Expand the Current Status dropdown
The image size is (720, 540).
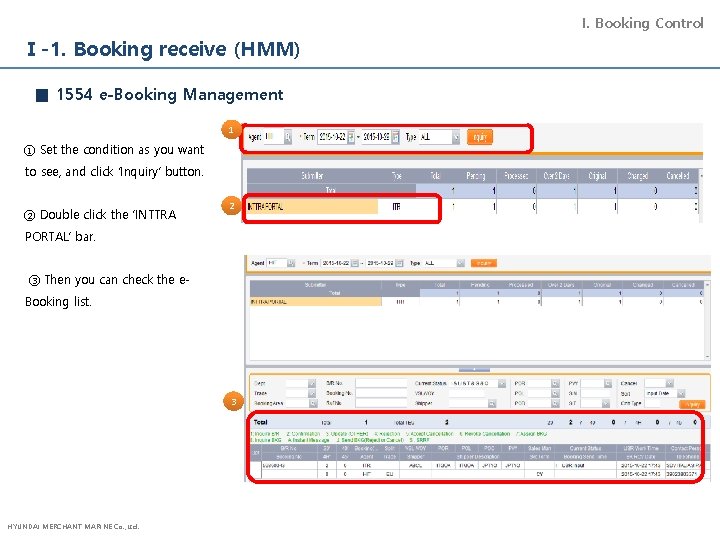[x=501, y=383]
